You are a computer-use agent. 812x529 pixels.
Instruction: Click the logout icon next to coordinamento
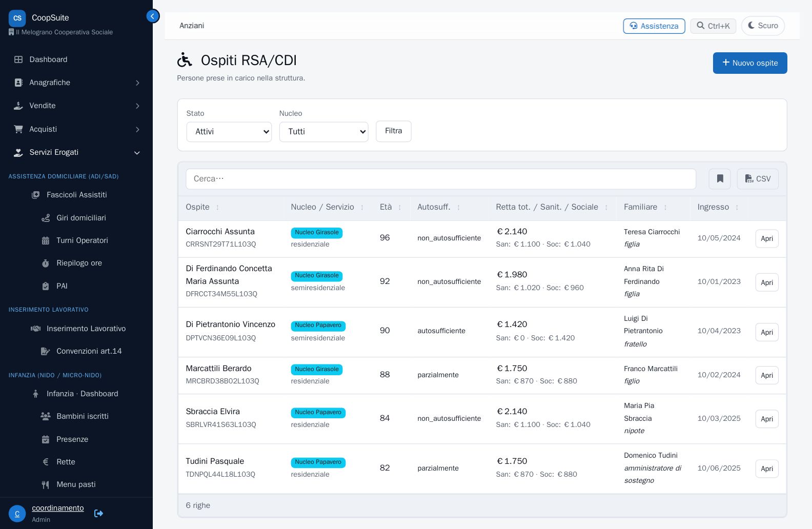tap(99, 513)
